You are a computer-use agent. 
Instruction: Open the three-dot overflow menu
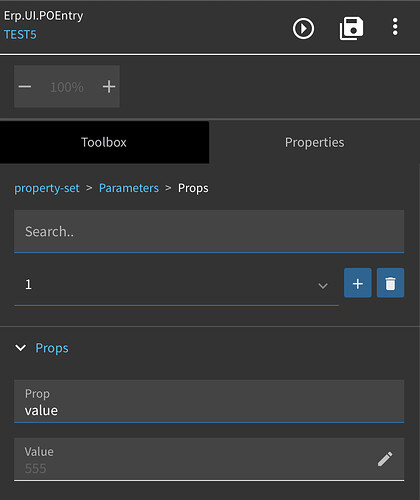coord(395,27)
